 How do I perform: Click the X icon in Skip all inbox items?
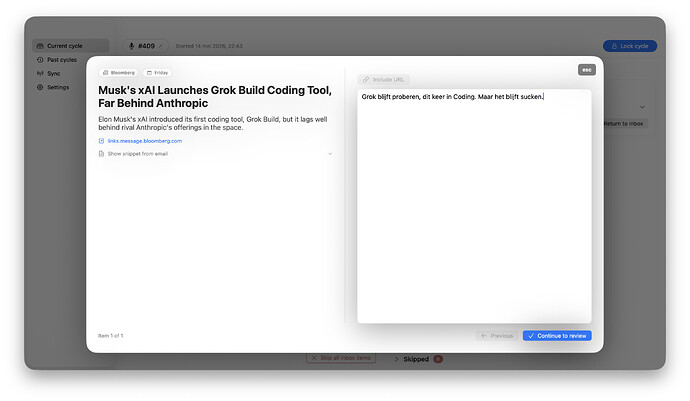pyautogui.click(x=314, y=358)
